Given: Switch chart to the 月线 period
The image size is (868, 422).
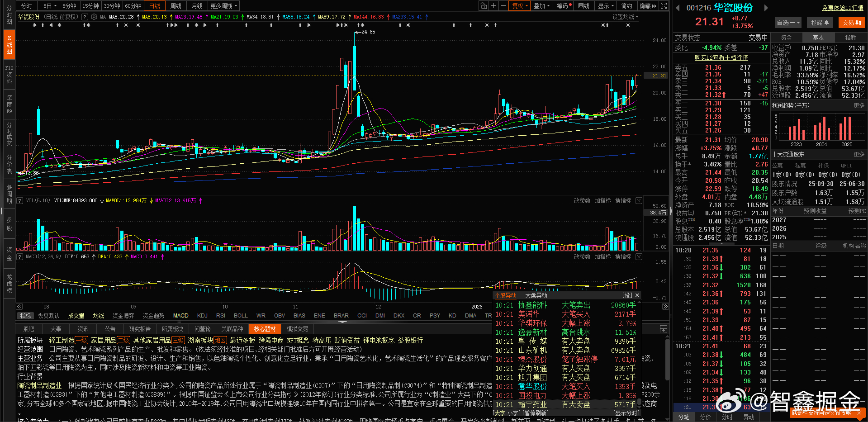Looking at the screenshot, I should [197, 6].
